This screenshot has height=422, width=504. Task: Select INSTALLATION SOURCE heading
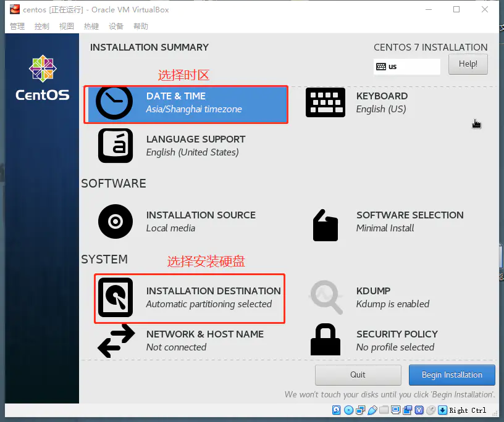point(201,215)
